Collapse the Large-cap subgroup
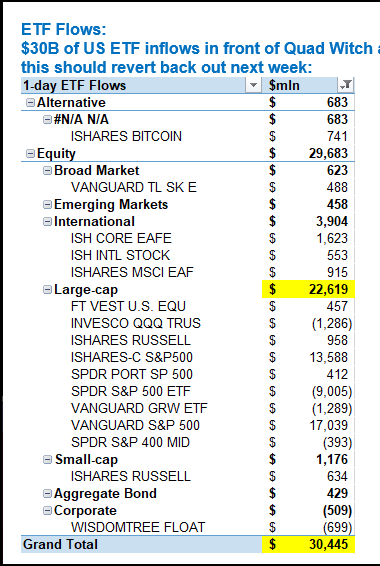 pos(47,289)
